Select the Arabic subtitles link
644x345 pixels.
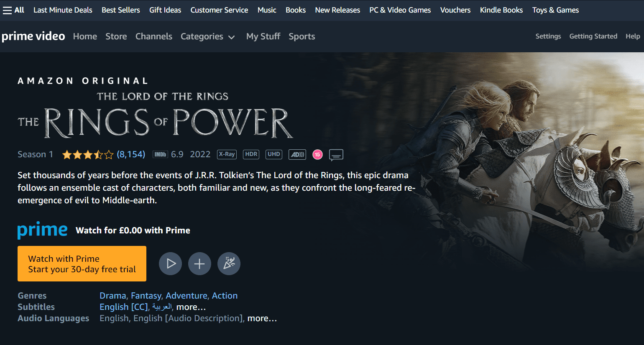point(162,307)
